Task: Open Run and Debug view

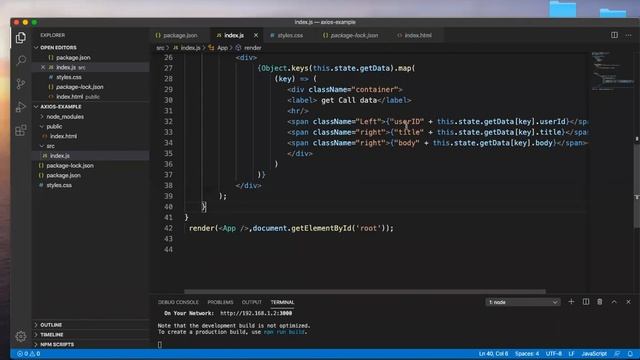Action: tap(21, 107)
